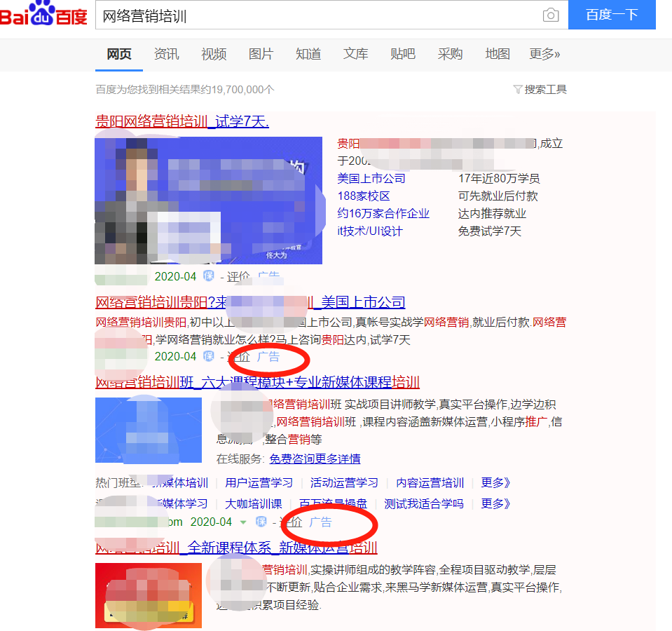
Task: Open the 文库 tab
Action: click(355, 54)
